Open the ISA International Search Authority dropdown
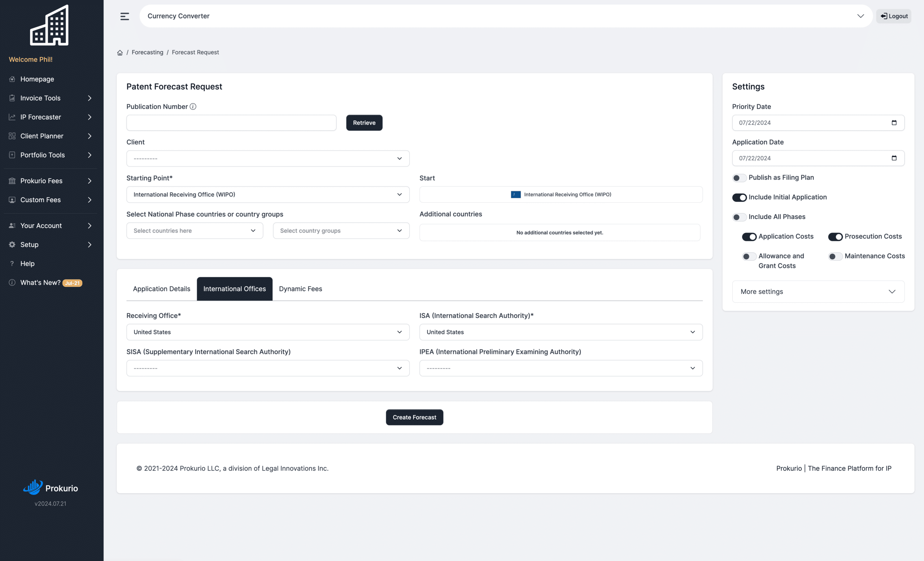The width and height of the screenshot is (924, 561). 561,332
